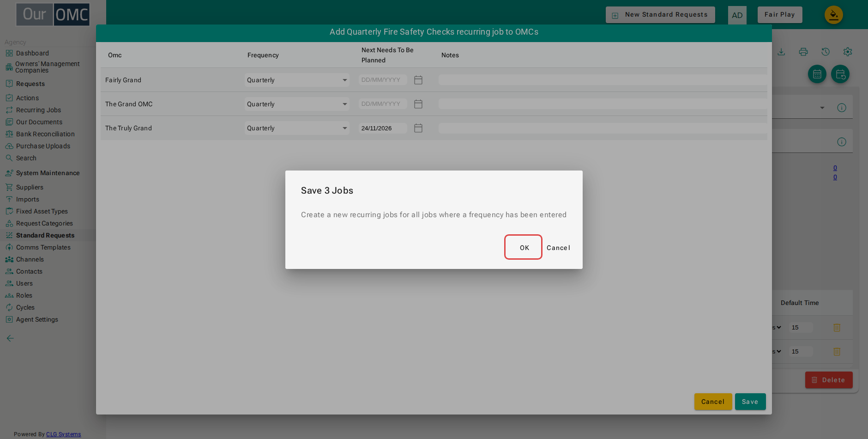This screenshot has height=439, width=868.
Task: Open Users in the sidebar
Action: point(24,283)
